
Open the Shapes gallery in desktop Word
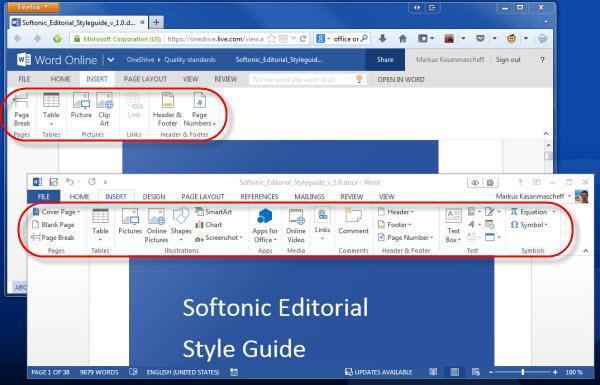[x=181, y=225]
